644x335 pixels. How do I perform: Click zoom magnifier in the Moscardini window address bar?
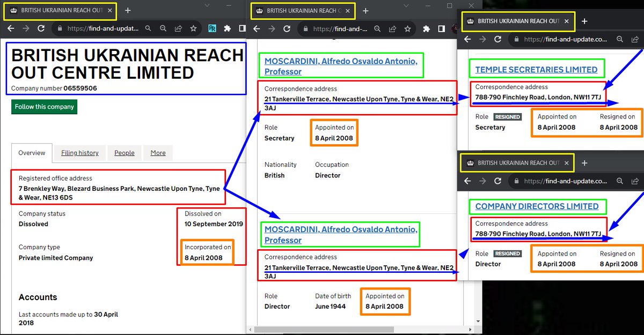(378, 29)
